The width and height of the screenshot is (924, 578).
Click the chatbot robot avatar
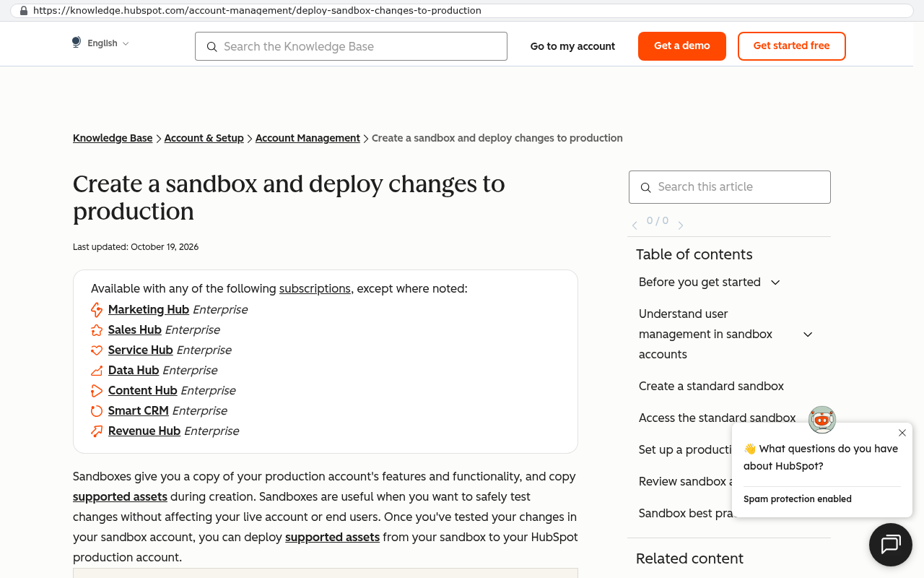(x=821, y=419)
